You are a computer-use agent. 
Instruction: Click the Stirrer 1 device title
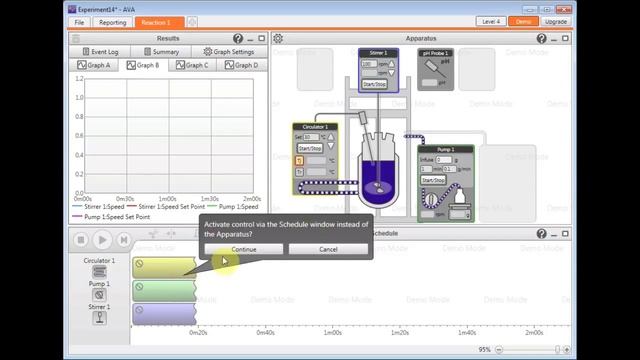[x=378, y=53]
